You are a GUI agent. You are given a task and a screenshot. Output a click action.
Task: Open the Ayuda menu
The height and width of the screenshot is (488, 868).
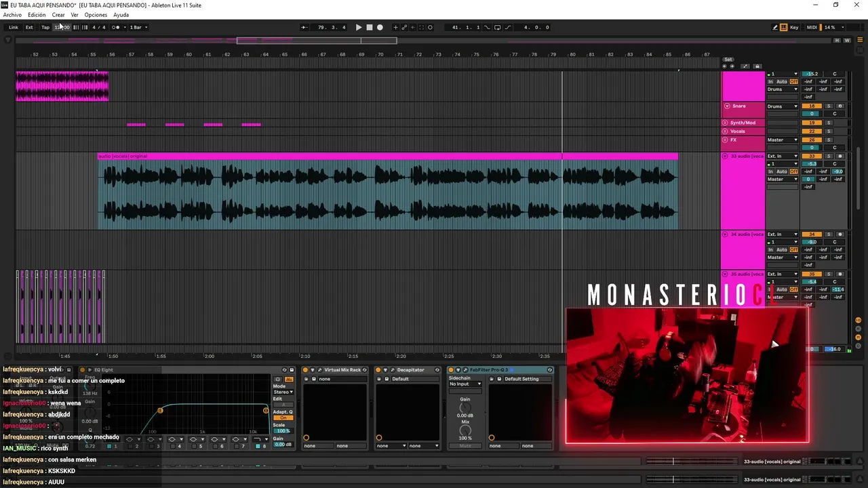click(x=121, y=15)
